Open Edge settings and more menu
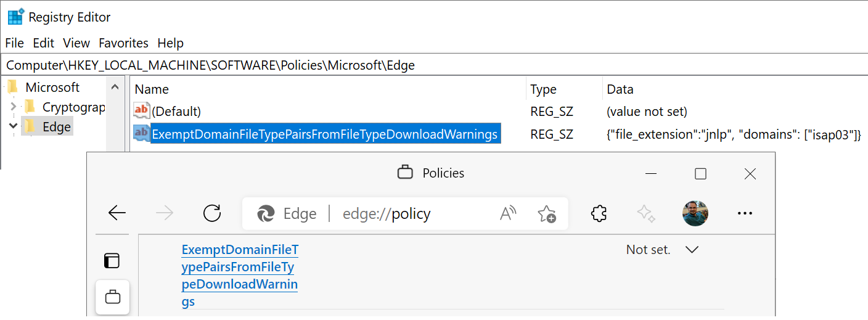Image resolution: width=868 pixels, height=320 pixels. [745, 213]
